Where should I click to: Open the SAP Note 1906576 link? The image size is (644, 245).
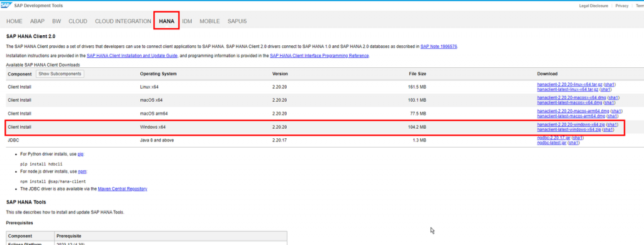[438, 46]
